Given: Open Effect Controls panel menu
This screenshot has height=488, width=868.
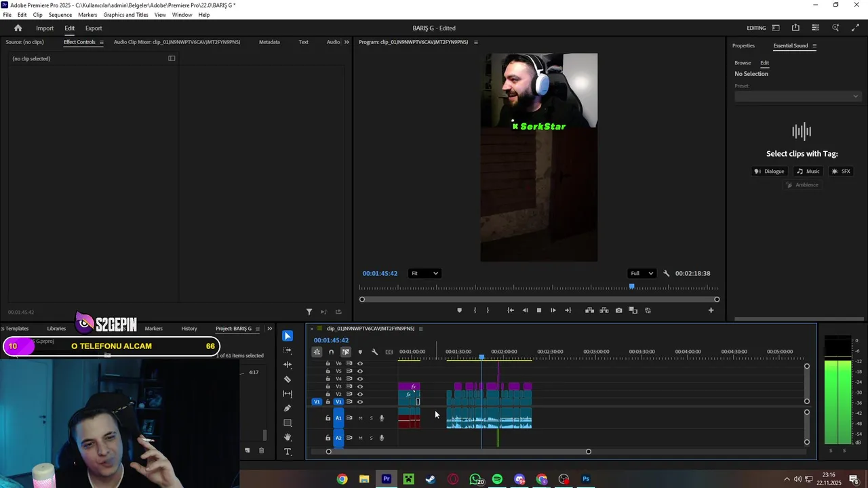Looking at the screenshot, I should click(x=102, y=42).
